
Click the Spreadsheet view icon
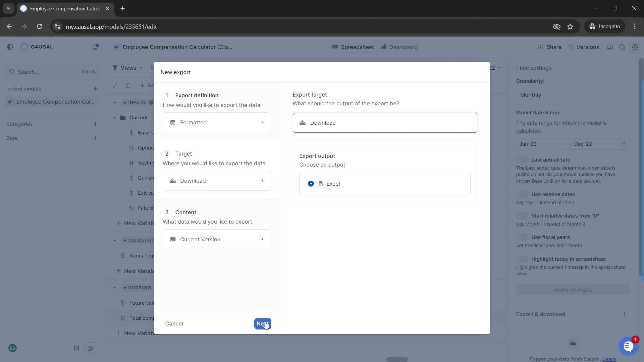click(335, 47)
